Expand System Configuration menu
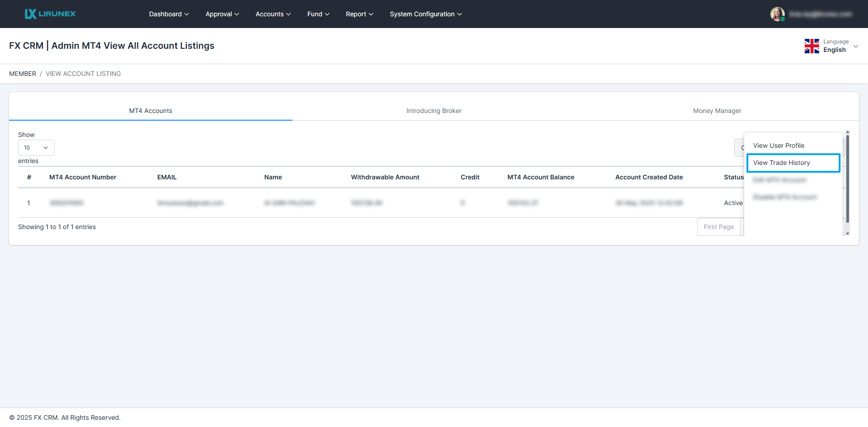This screenshot has height=427, width=868. pyautogui.click(x=425, y=14)
